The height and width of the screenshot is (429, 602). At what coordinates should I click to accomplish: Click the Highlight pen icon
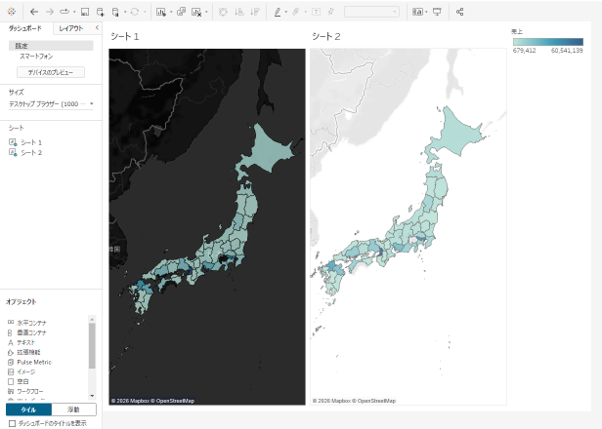pos(277,12)
